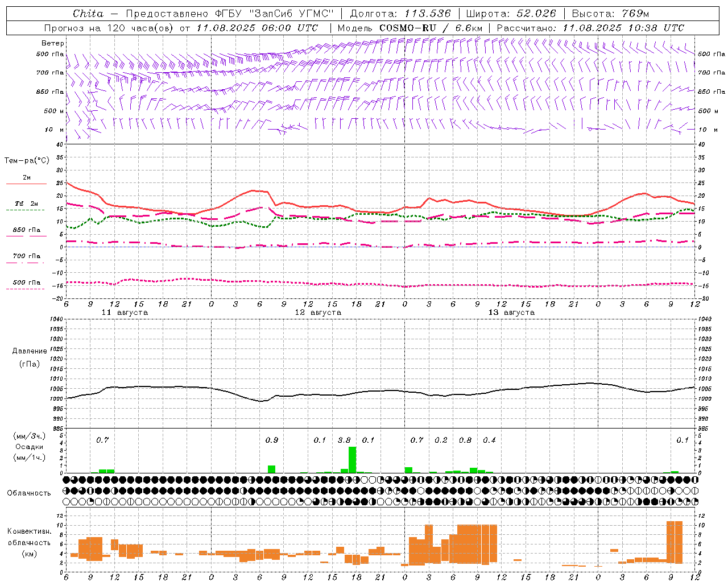Click the precipitation value "0.2"
This screenshot has height=582, width=728.
pyautogui.click(x=441, y=440)
